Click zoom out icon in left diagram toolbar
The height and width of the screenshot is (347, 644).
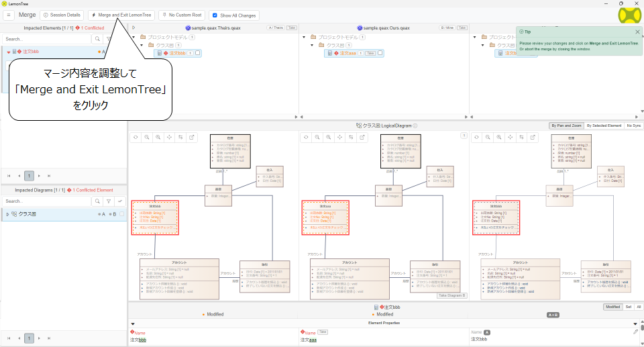coord(146,137)
